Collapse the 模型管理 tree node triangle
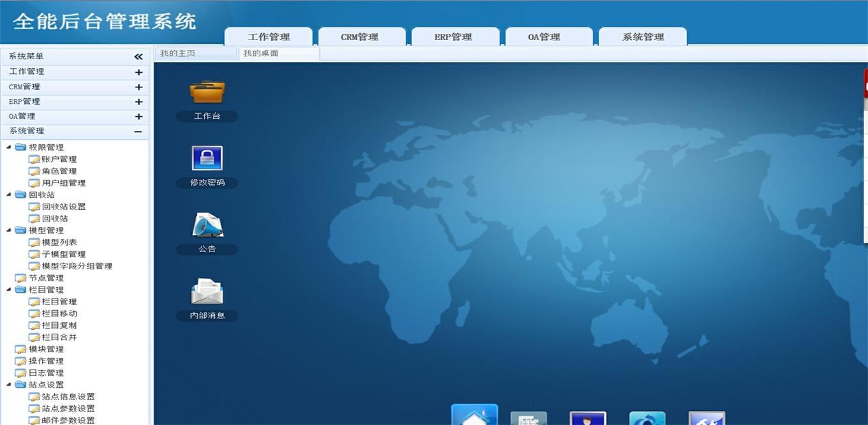This screenshot has height=425, width=868. [x=9, y=230]
